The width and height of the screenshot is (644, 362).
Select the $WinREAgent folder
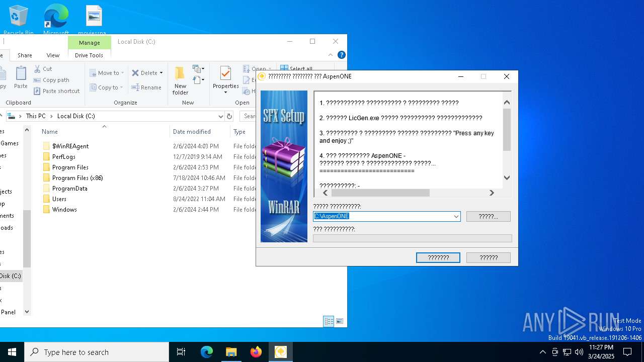[70, 146]
